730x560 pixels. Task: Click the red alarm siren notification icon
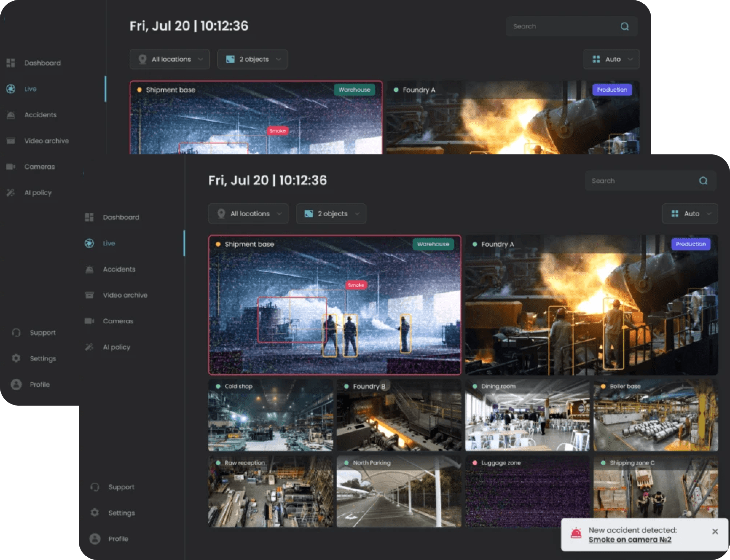coord(576,534)
